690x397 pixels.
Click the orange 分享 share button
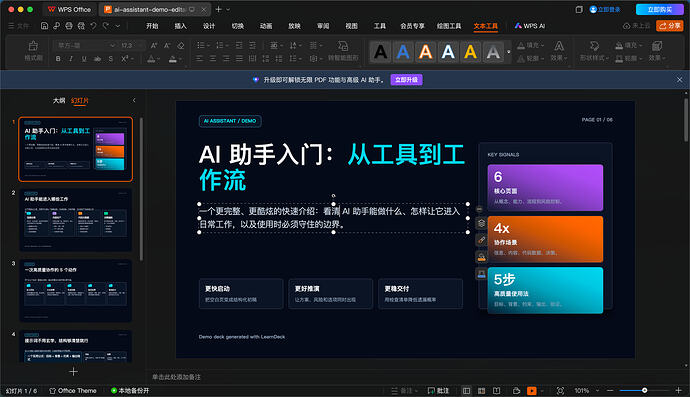click(670, 26)
